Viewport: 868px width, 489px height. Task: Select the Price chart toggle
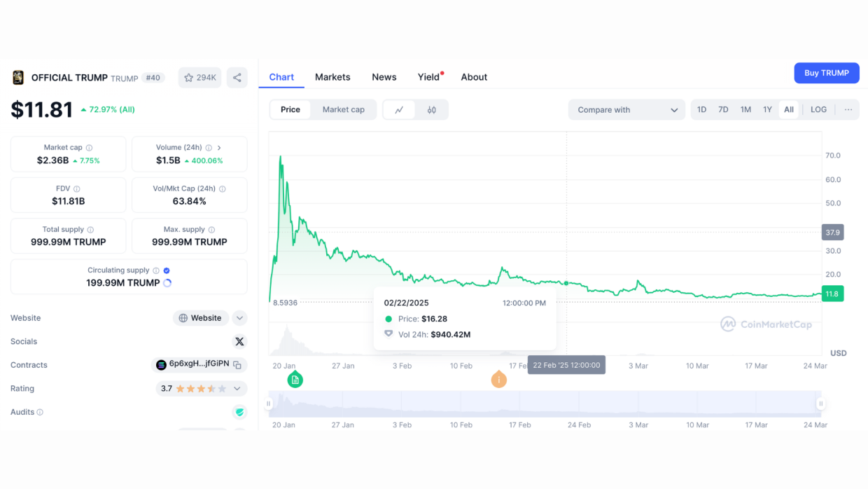click(x=290, y=110)
